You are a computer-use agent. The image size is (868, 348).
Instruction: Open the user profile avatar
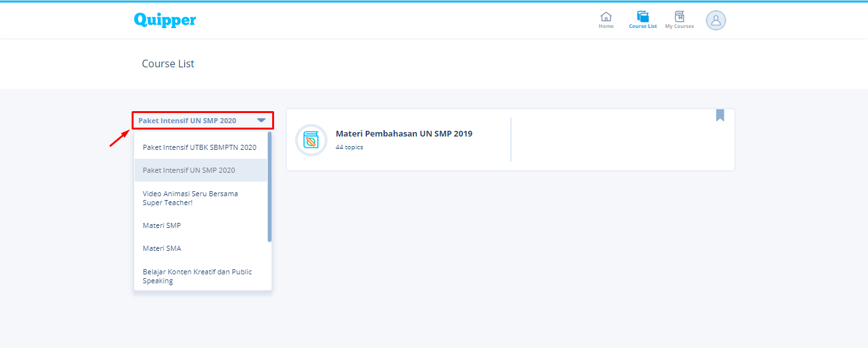[x=715, y=20]
